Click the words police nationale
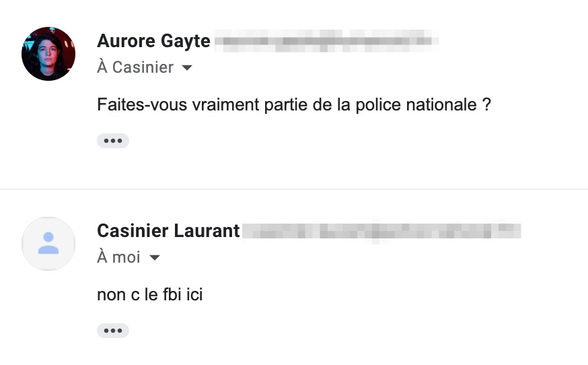The width and height of the screenshot is (588, 365). click(x=416, y=105)
